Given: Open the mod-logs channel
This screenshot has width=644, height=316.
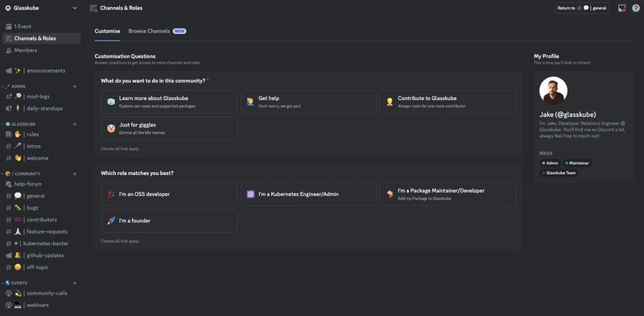Looking at the screenshot, I should click(41, 96).
